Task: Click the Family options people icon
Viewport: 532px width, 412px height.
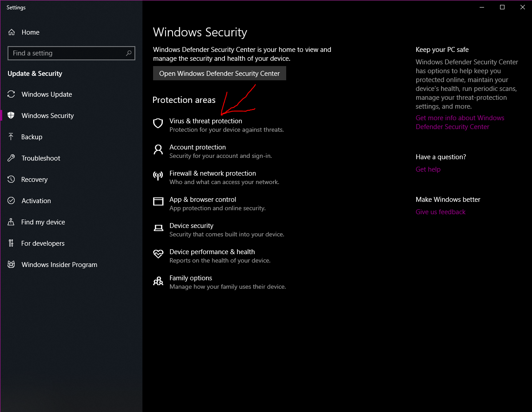Action: tap(158, 281)
